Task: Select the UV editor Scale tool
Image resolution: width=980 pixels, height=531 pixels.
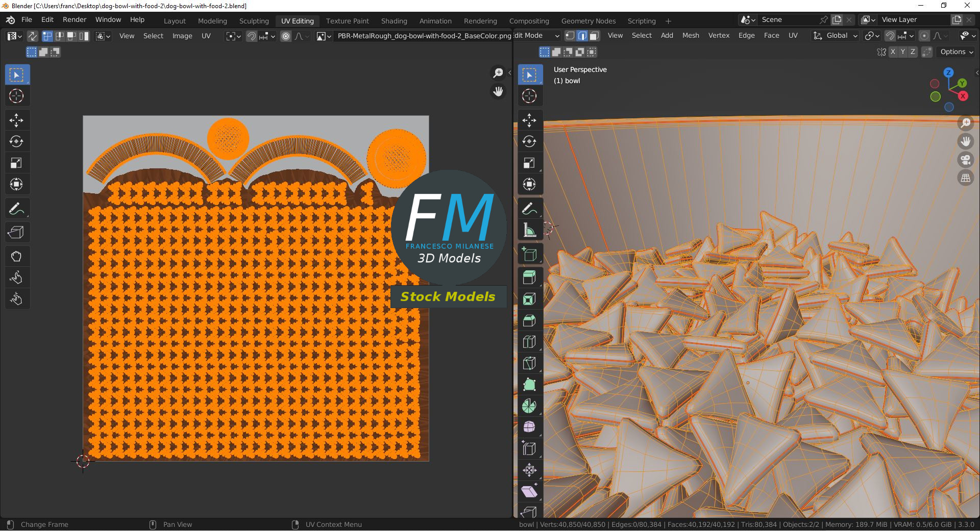Action: 16,163
